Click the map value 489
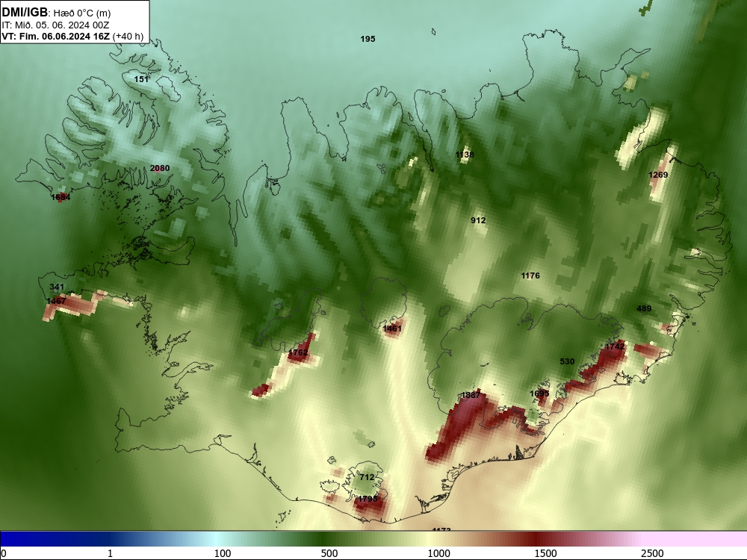747x560 pixels. (644, 308)
